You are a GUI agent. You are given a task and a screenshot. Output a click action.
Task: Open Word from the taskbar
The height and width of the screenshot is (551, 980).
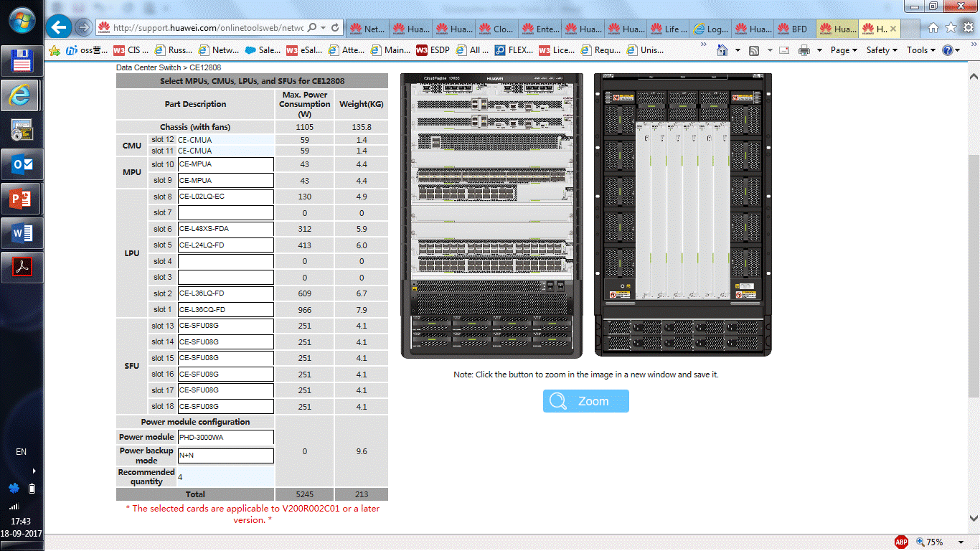pyautogui.click(x=22, y=233)
